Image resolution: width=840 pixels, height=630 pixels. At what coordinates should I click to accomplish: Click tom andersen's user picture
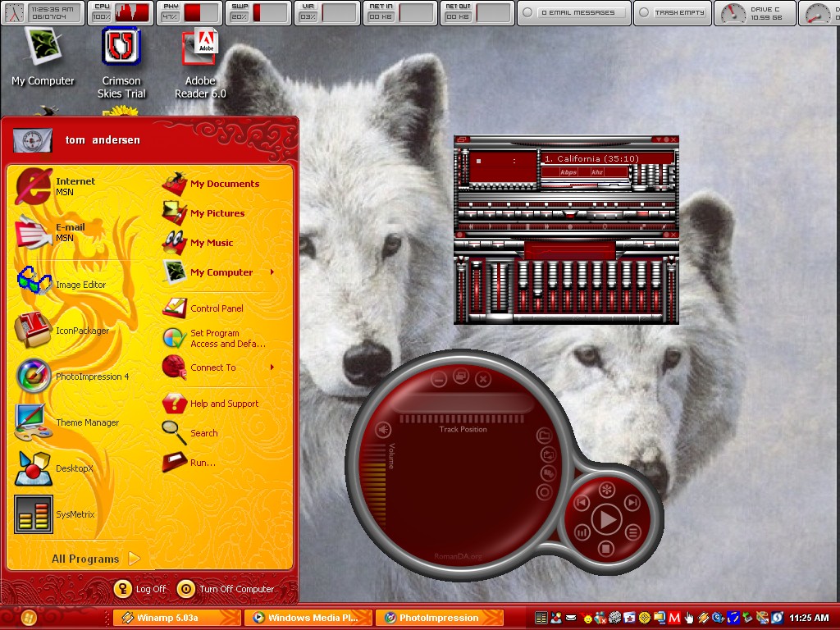coord(33,140)
